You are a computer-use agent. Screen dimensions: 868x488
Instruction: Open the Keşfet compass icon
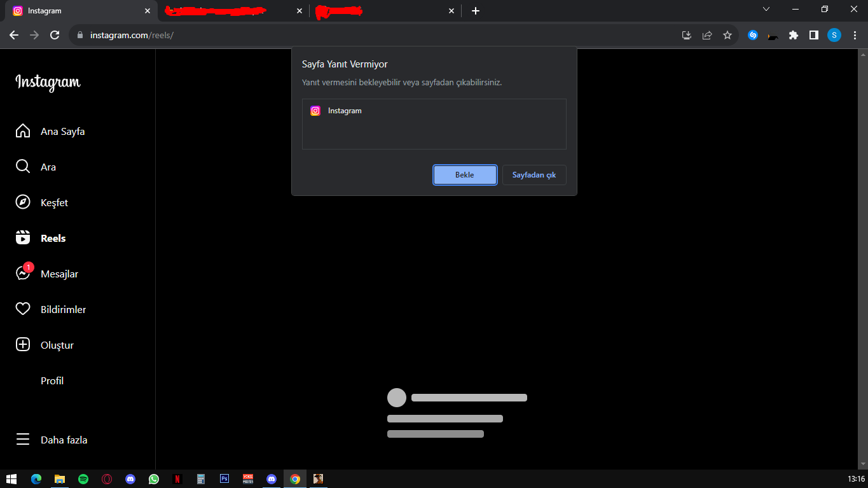(x=23, y=202)
